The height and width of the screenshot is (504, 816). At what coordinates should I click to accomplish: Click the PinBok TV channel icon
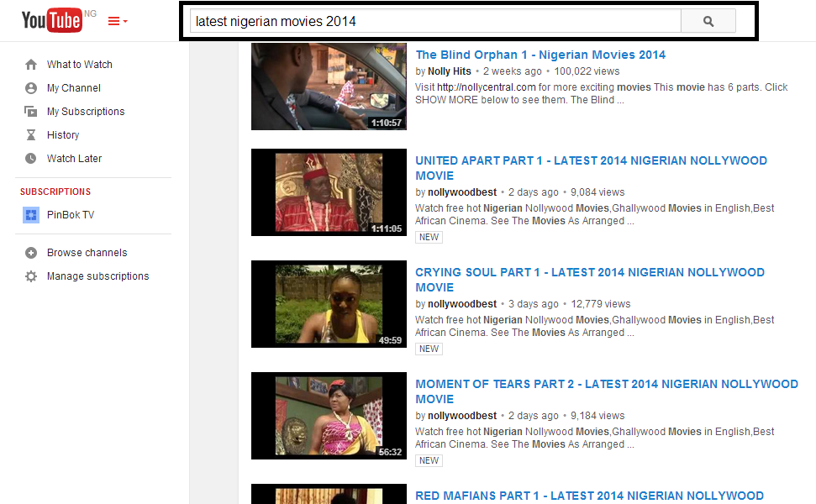(31, 215)
